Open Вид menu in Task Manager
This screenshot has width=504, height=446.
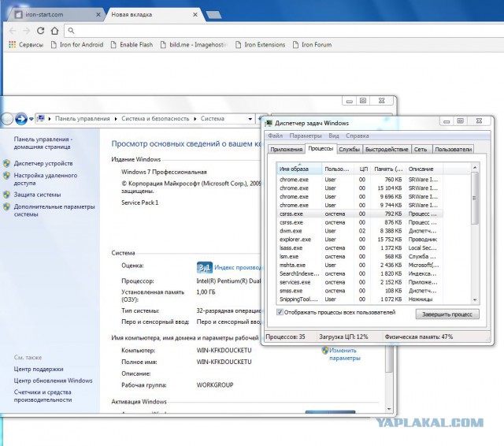coord(334,136)
